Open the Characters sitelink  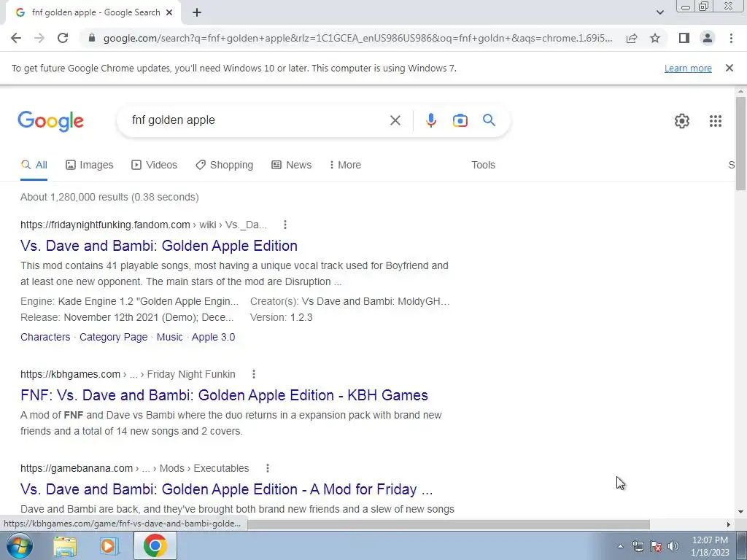(x=45, y=337)
